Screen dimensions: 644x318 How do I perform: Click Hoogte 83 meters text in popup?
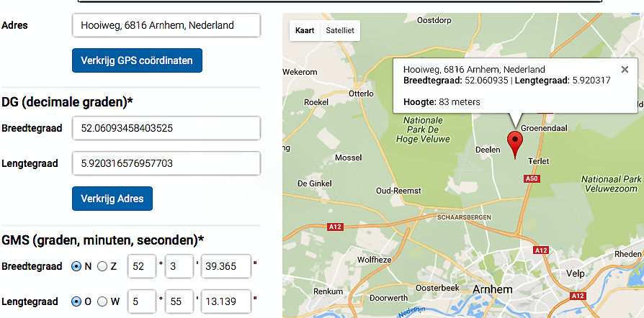(442, 101)
